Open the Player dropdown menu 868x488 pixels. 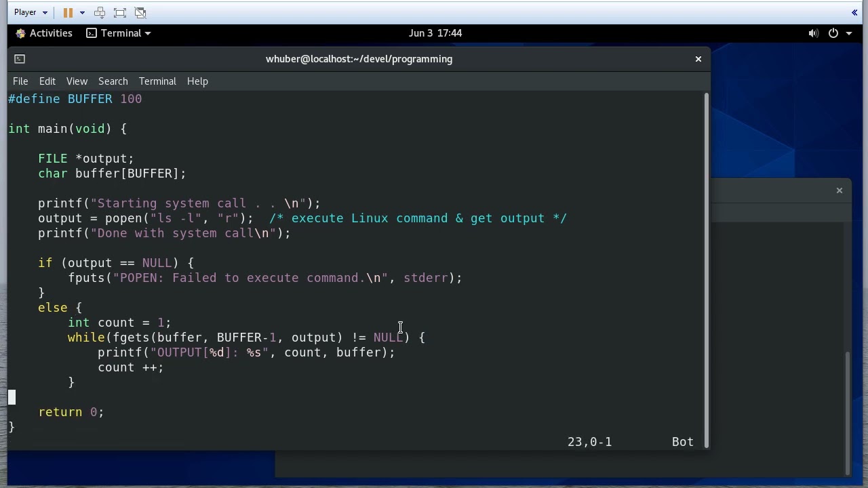[31, 12]
